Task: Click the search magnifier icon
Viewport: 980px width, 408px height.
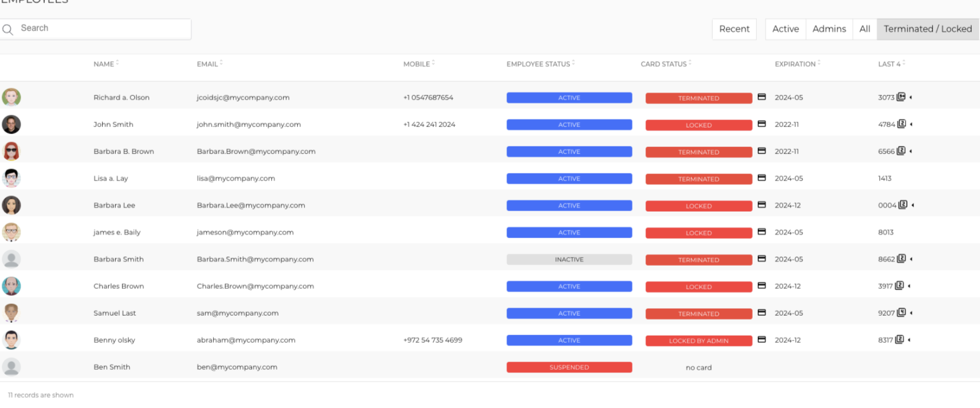Action: pos(8,29)
